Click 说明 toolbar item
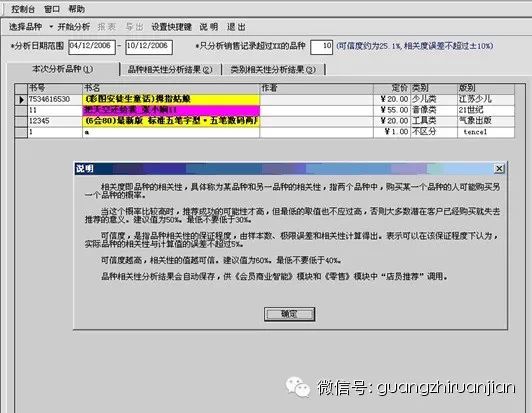Viewport: 532px width, 413px height. (x=209, y=27)
